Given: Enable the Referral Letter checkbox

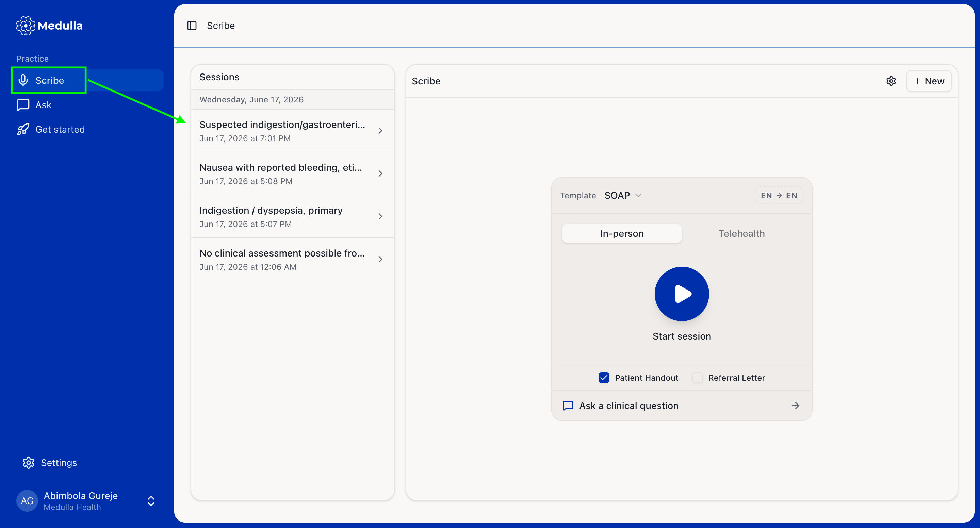Looking at the screenshot, I should (697, 377).
